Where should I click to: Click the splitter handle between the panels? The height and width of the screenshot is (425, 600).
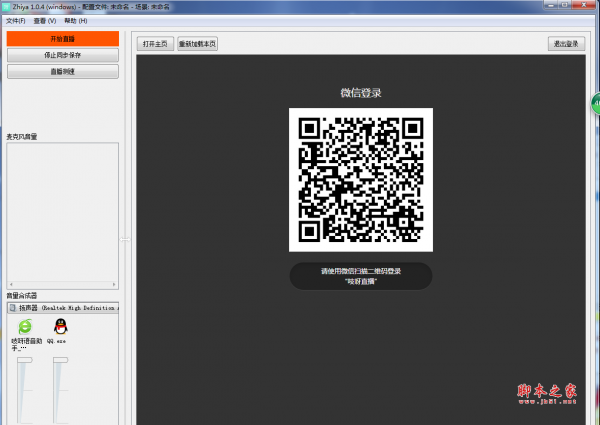pyautogui.click(x=125, y=239)
